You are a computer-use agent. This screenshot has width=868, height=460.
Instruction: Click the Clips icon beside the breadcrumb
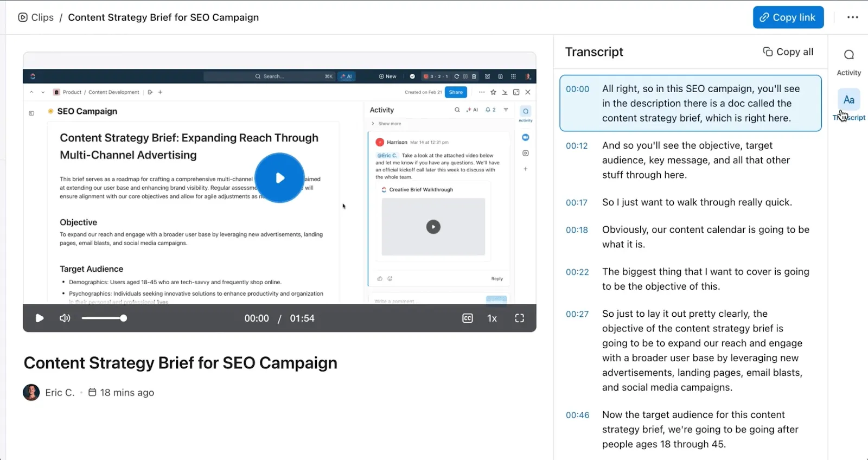pos(23,17)
